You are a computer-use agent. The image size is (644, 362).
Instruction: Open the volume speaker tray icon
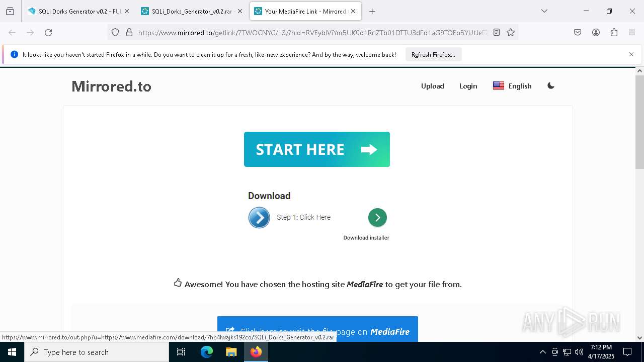tap(579, 352)
